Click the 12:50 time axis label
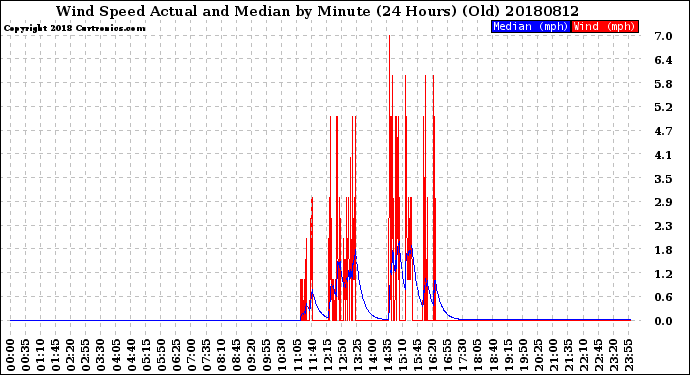Image resolution: width=690 pixels, height=375 pixels. [x=342, y=355]
